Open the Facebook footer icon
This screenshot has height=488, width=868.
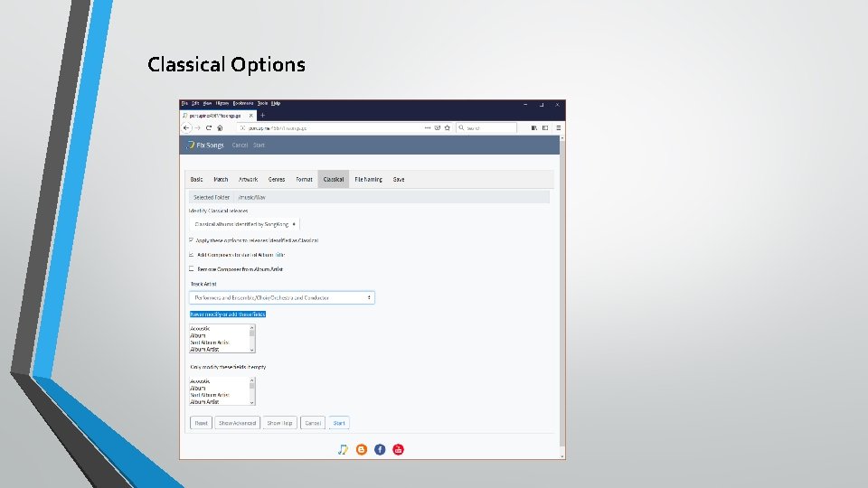380,449
